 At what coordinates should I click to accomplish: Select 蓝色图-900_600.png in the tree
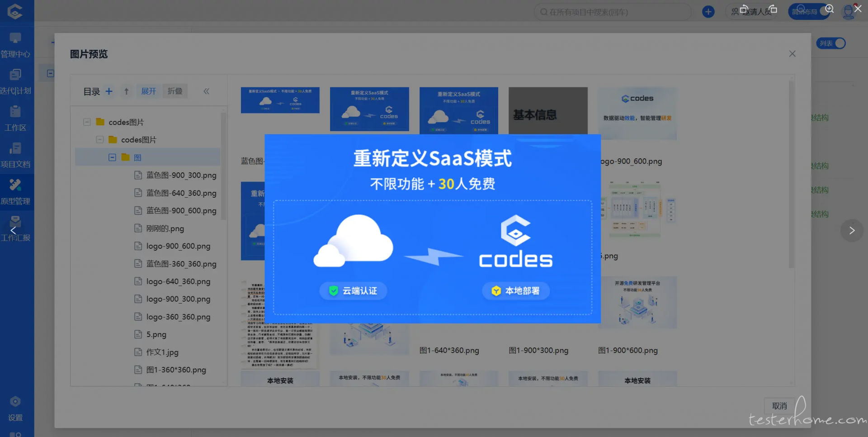181,210
